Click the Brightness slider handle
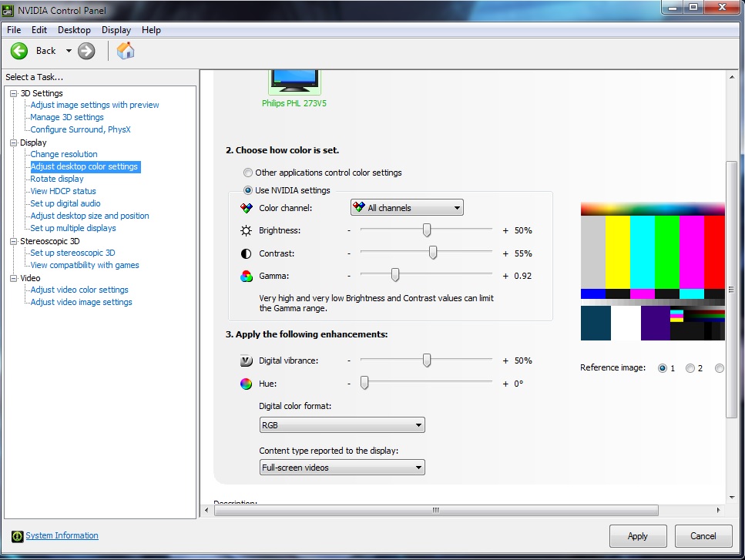Viewport: 745px width, 560px height. coord(427,230)
